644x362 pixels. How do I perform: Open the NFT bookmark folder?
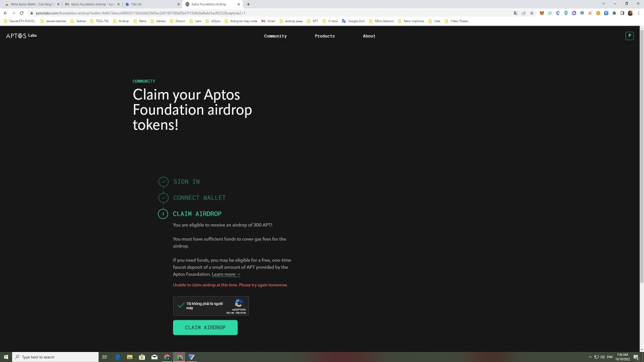click(312, 21)
